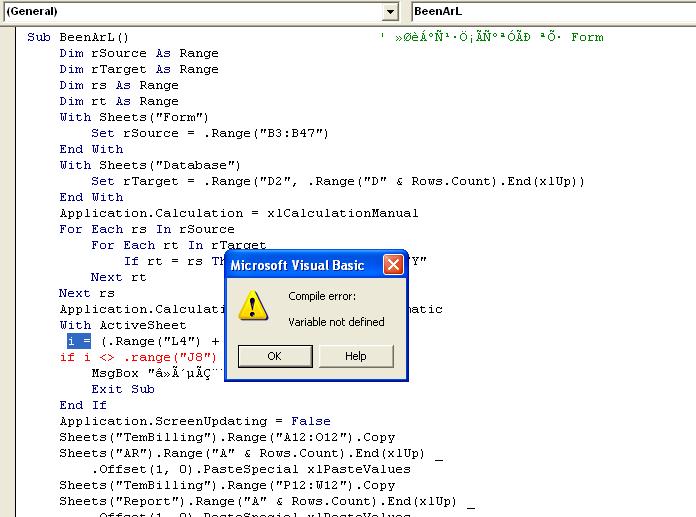Click the "Dim rSource As Range" line
Viewport: 696px width, 517px height.
(138, 53)
